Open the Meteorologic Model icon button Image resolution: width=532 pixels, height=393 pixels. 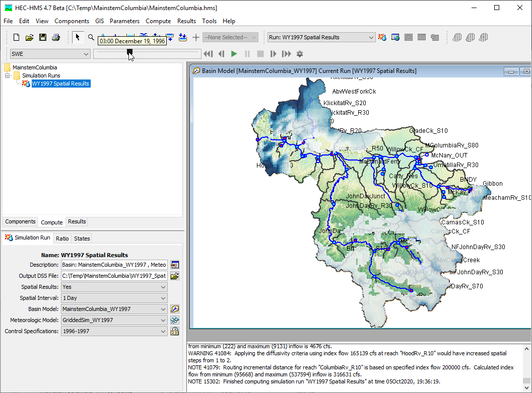(175, 320)
